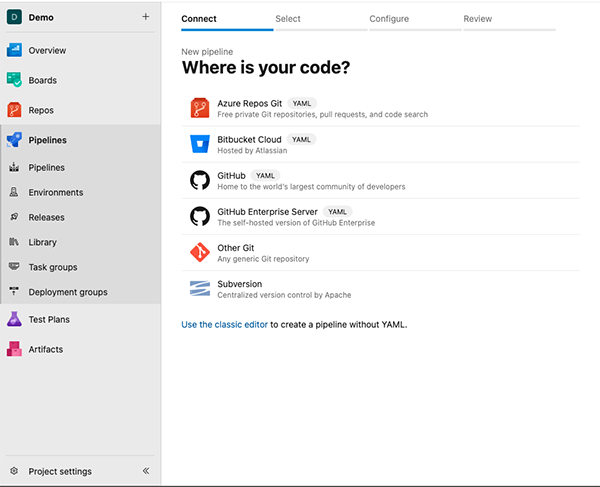Viewport: 600px width, 487px height.
Task: Collapse the sidebar with double chevron
Action: (x=145, y=471)
